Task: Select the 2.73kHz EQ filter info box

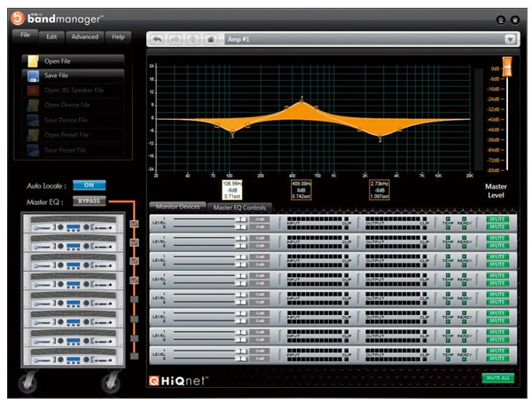Action: tap(379, 190)
